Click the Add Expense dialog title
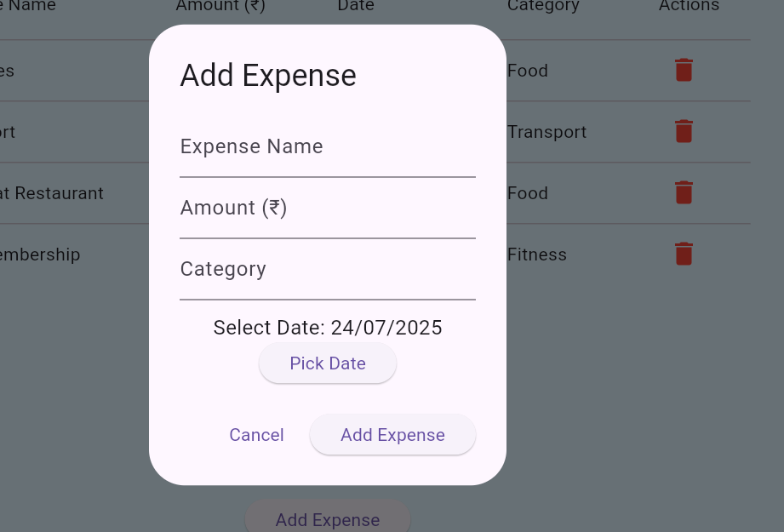784x532 pixels. (268, 76)
